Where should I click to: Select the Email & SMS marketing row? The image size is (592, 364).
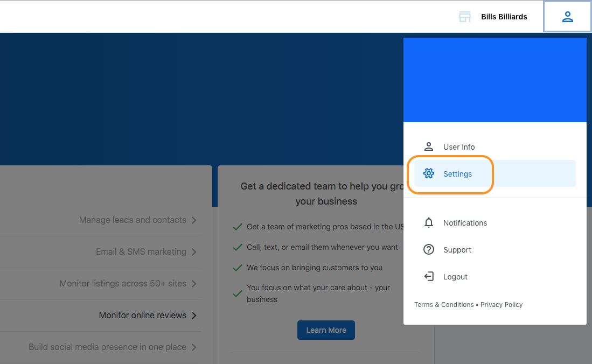tap(100, 252)
